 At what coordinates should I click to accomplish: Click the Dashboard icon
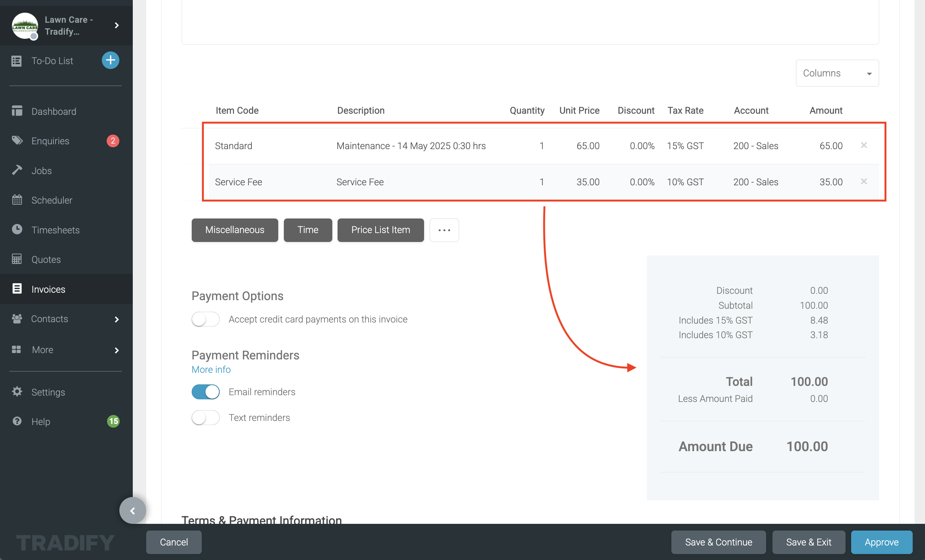coord(17,111)
